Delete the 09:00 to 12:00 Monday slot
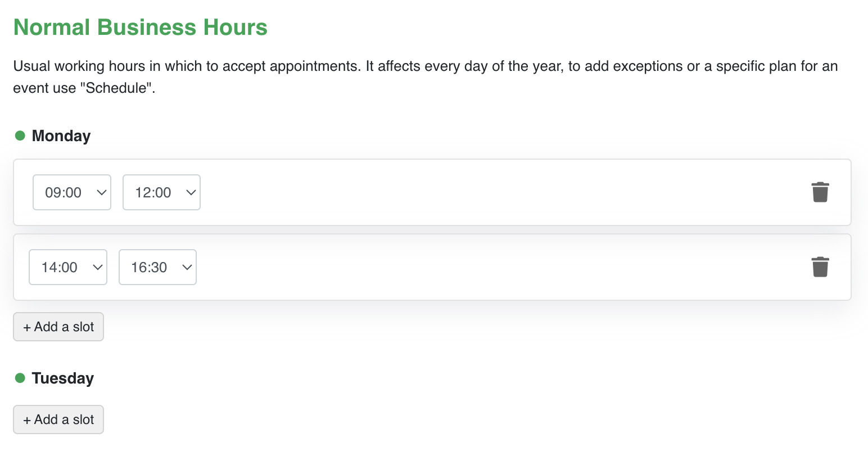868x451 pixels. [820, 192]
